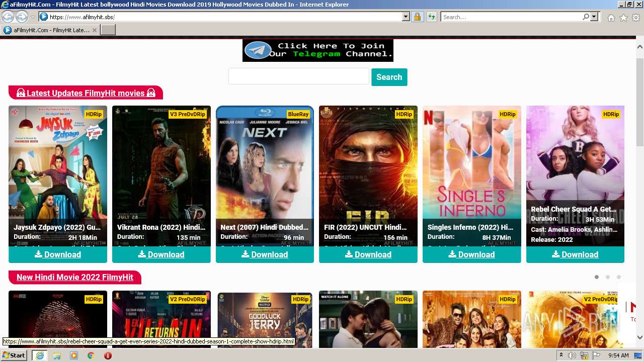Open the red Opera-style taskbar icon
Screen dimensions: 644x362
[x=108, y=355]
